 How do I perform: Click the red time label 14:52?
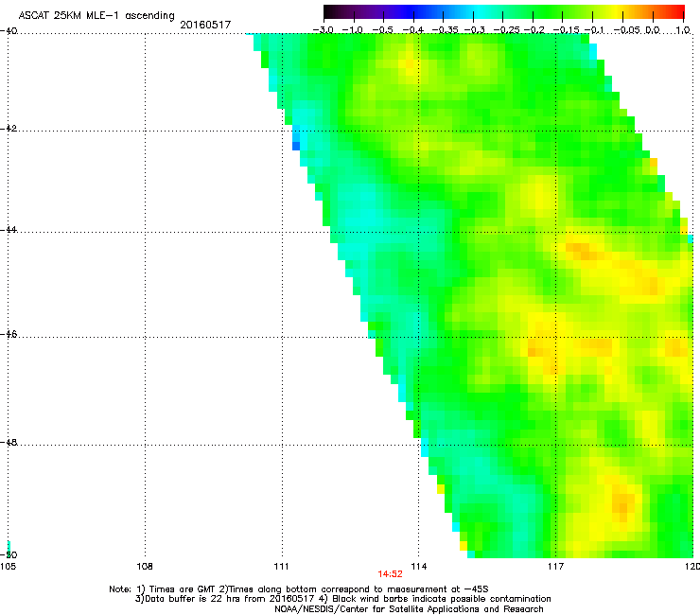click(x=390, y=574)
